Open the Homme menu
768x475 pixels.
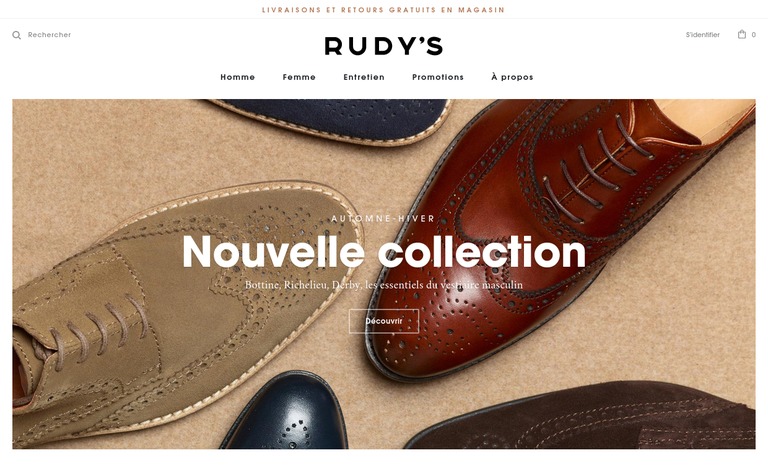[238, 77]
